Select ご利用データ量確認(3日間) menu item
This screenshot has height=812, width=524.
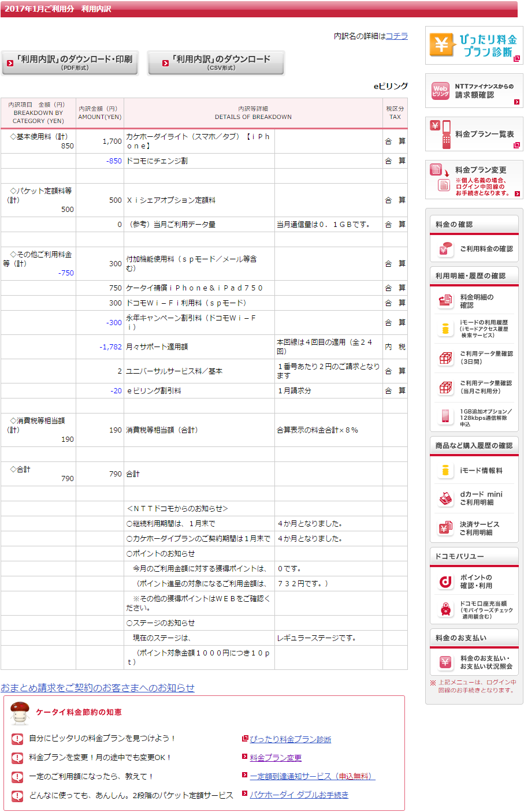[485, 357]
